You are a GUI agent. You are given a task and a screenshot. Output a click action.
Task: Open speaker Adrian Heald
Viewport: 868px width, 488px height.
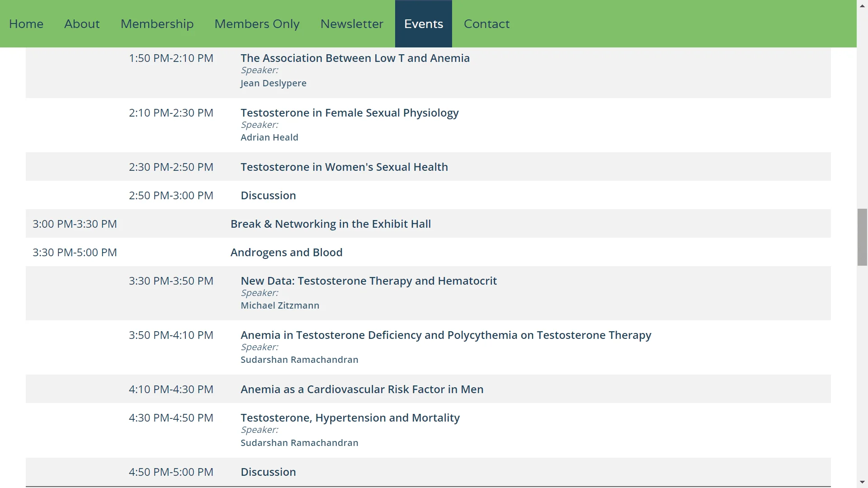[269, 137]
